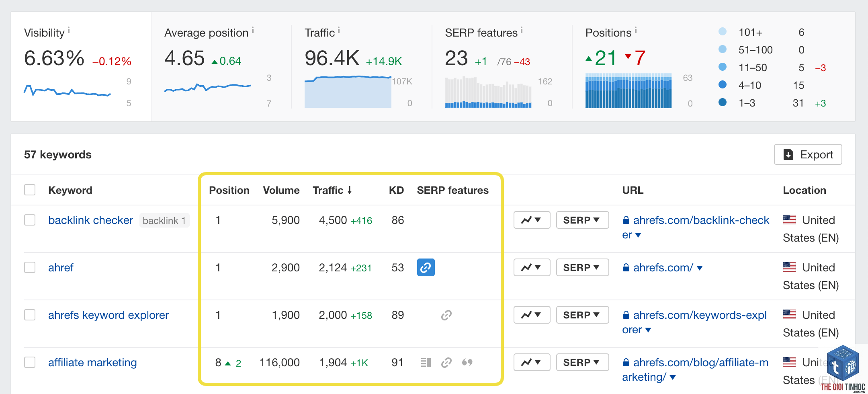This screenshot has height=394, width=868.
Task: Tick checkbox for backlink checker keyword
Action: coord(30,220)
